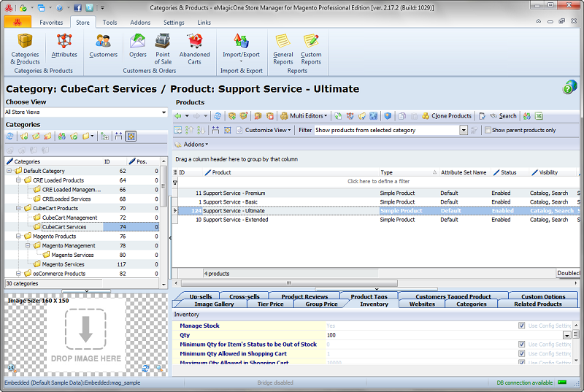The width and height of the screenshot is (584, 392).
Task: Open the Qty value dropdown
Action: 566,335
